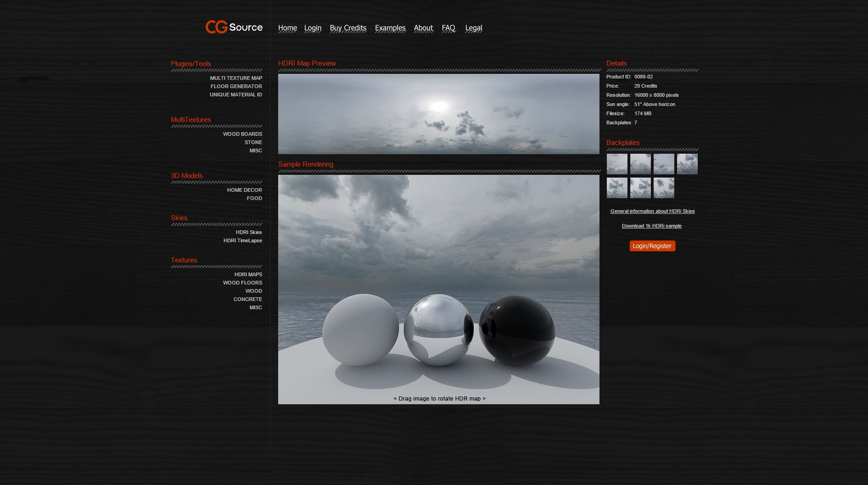Open Unique Material ID link
The image size is (868, 485).
pyautogui.click(x=236, y=95)
